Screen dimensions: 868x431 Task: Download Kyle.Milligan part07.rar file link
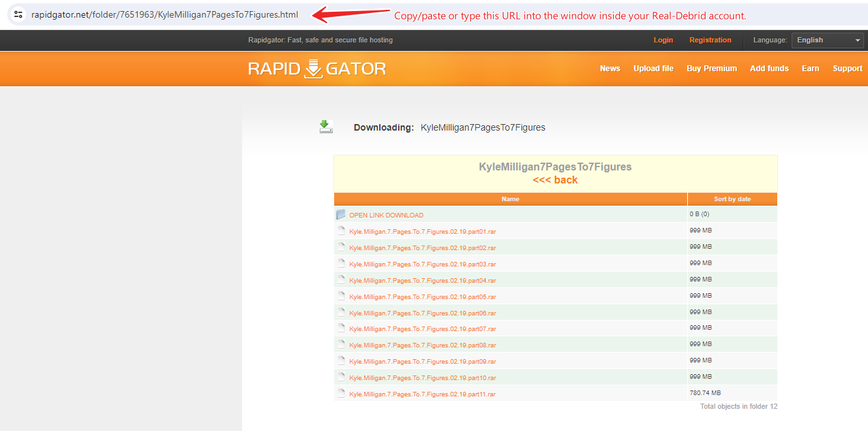tap(422, 329)
